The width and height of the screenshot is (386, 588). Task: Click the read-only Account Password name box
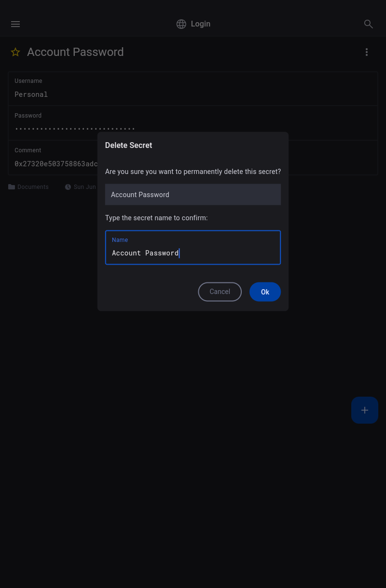point(193,195)
